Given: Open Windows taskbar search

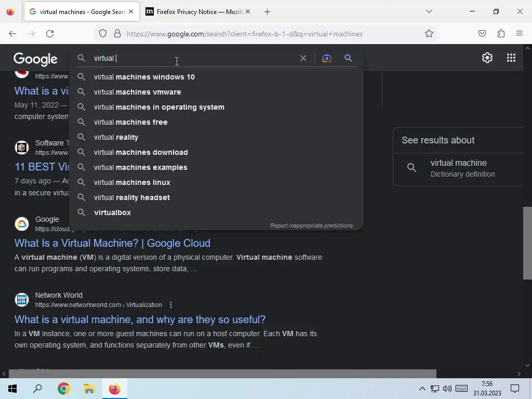Looking at the screenshot, I should (x=37, y=389).
